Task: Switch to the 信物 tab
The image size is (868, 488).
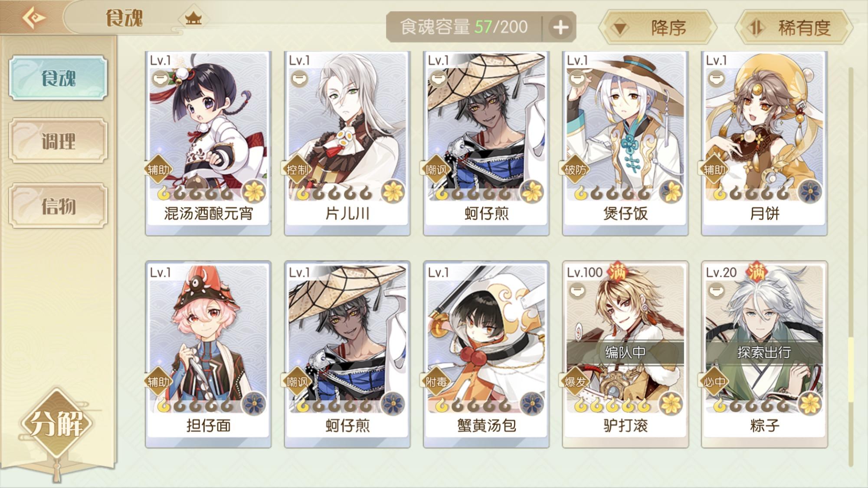Action: tap(58, 206)
